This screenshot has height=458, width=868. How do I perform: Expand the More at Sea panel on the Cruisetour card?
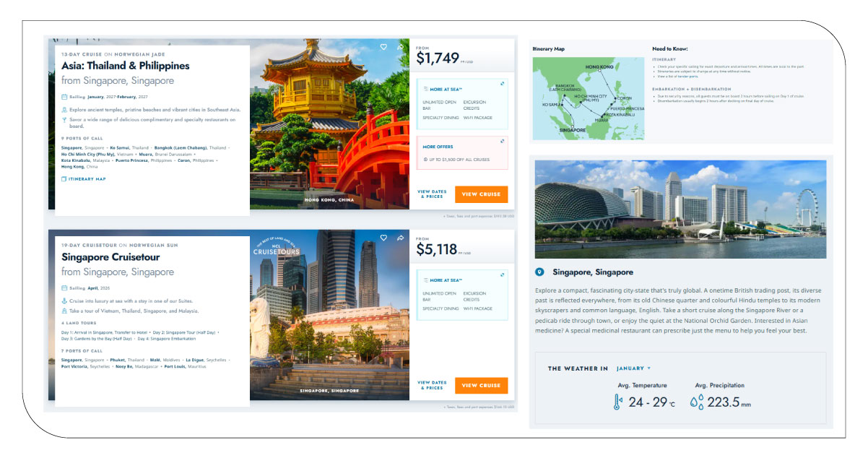(502, 275)
